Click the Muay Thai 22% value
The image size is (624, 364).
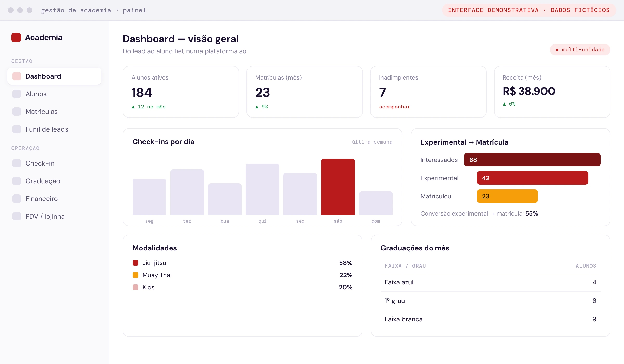[346, 275]
